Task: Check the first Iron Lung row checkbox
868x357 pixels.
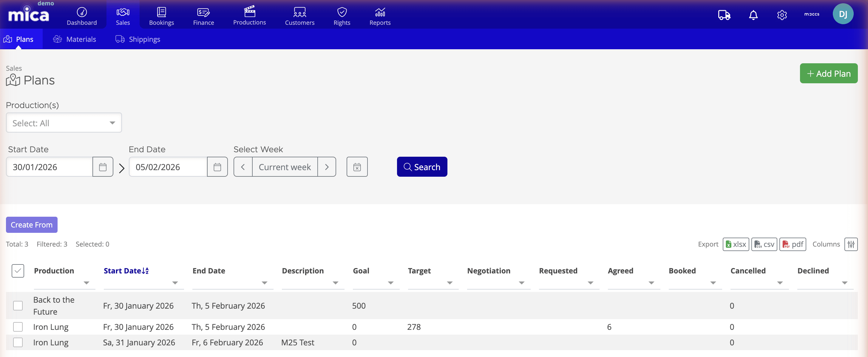Action: pos(18,327)
